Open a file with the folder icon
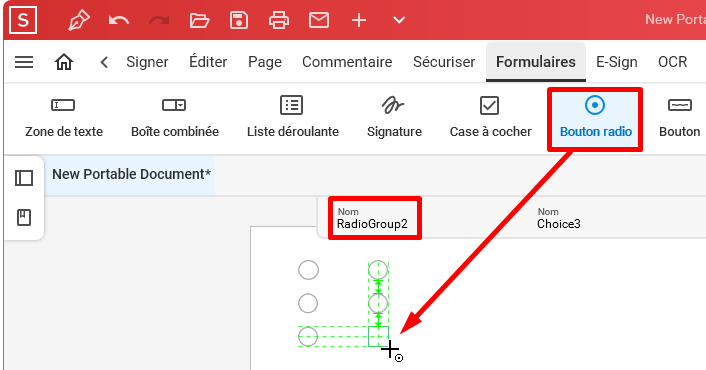Viewport: 706px width, 370px height. click(199, 20)
